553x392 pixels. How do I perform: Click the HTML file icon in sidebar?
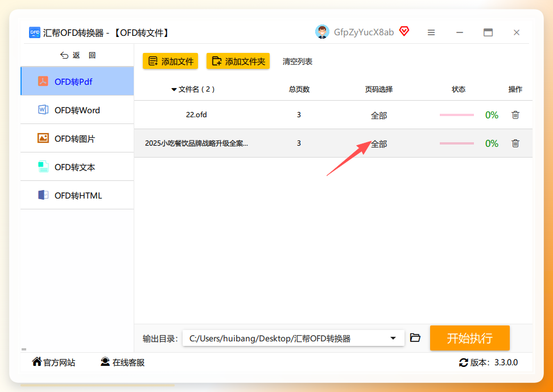coord(43,195)
